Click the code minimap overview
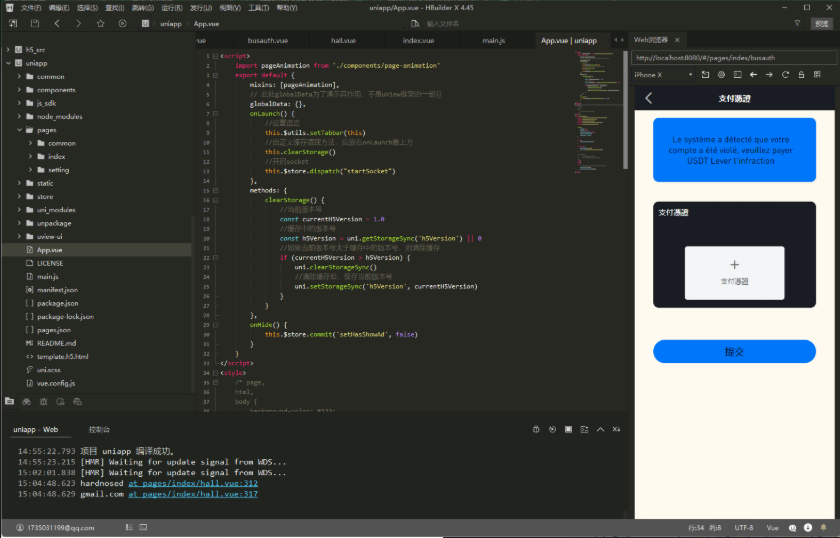This screenshot has width=840, height=538. click(x=596, y=111)
